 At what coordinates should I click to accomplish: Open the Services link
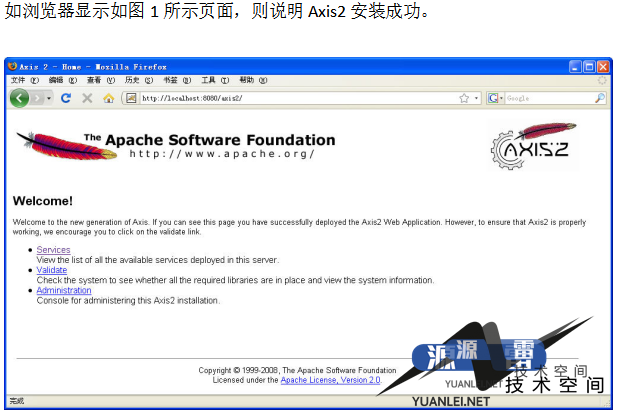click(53, 250)
